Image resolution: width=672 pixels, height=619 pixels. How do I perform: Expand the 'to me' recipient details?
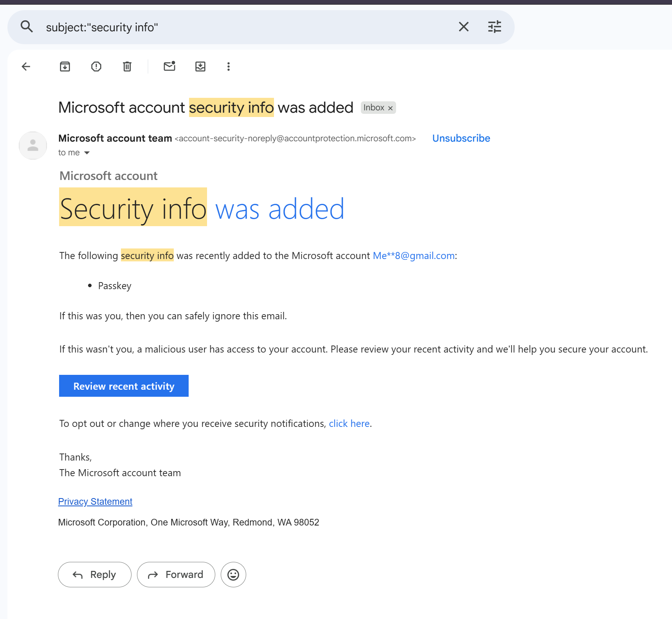tap(87, 153)
